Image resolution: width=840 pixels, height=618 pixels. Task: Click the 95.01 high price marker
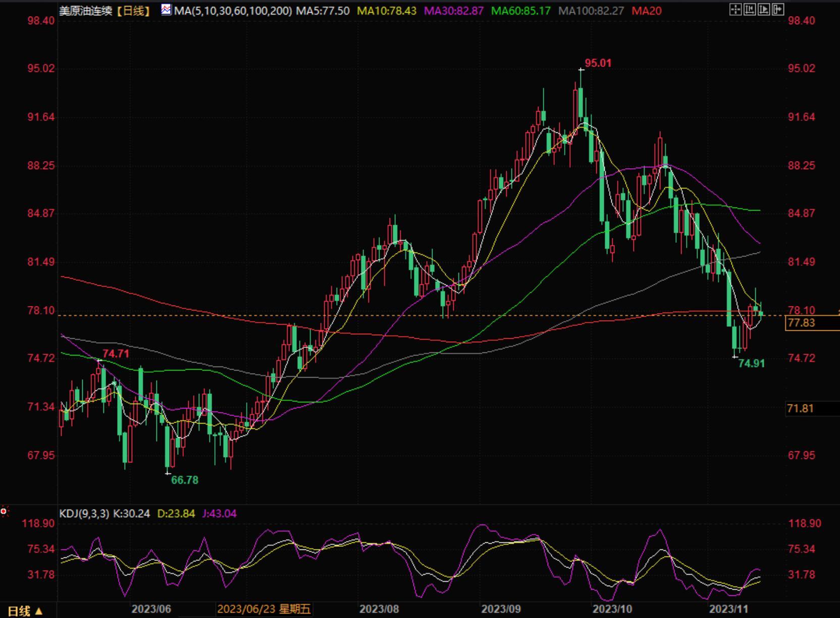pos(598,63)
